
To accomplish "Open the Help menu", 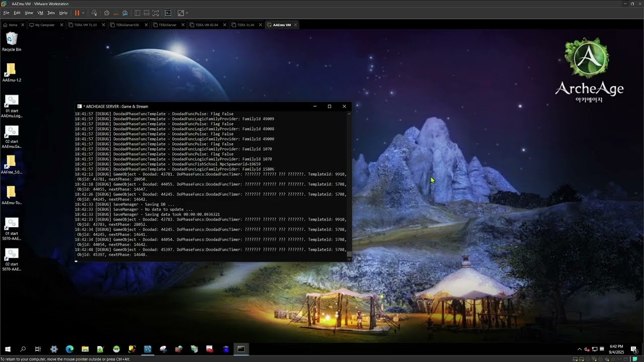I will (63, 13).
